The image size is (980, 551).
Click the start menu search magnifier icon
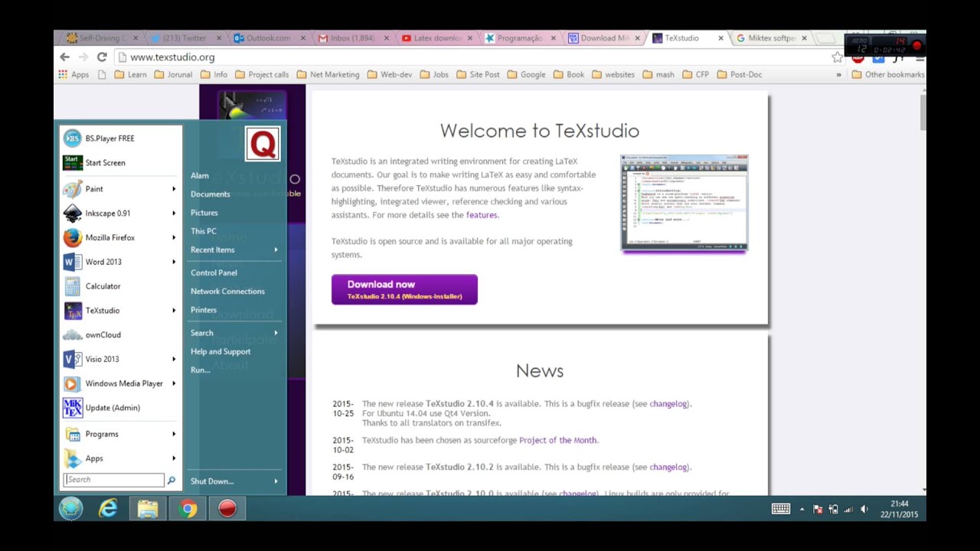171,480
